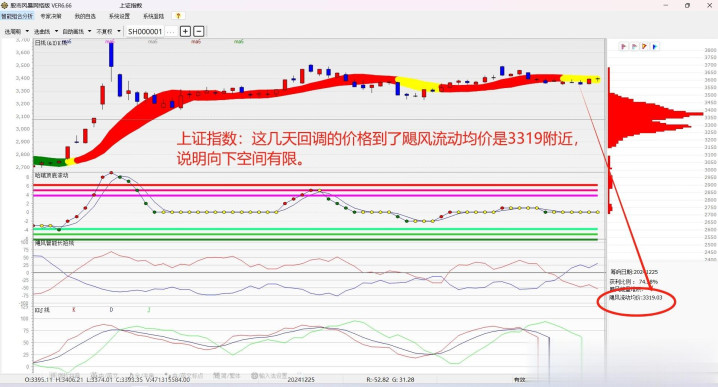Viewport: 718px width, 387px height.
Task: Open the 选周期 period dropdown
Action: [x=16, y=32]
